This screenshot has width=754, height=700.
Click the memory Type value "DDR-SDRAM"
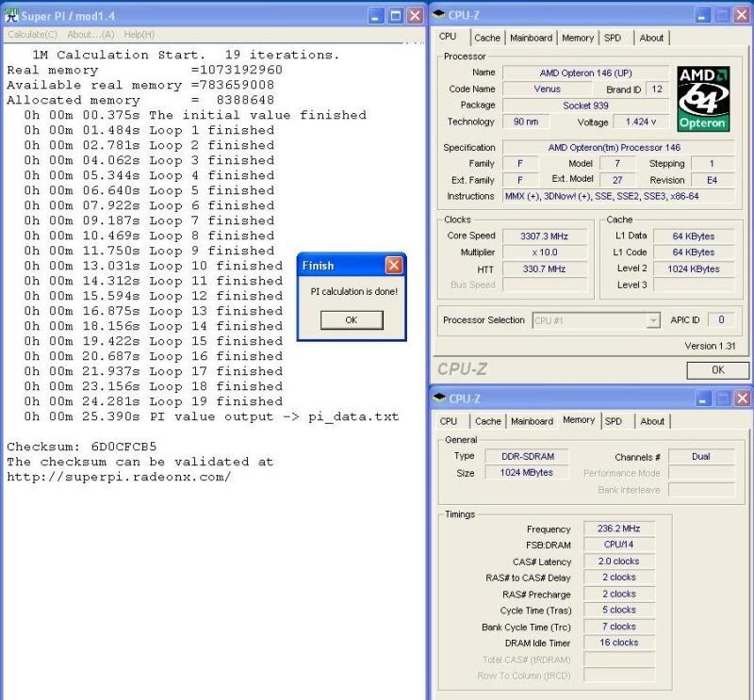coord(528,456)
